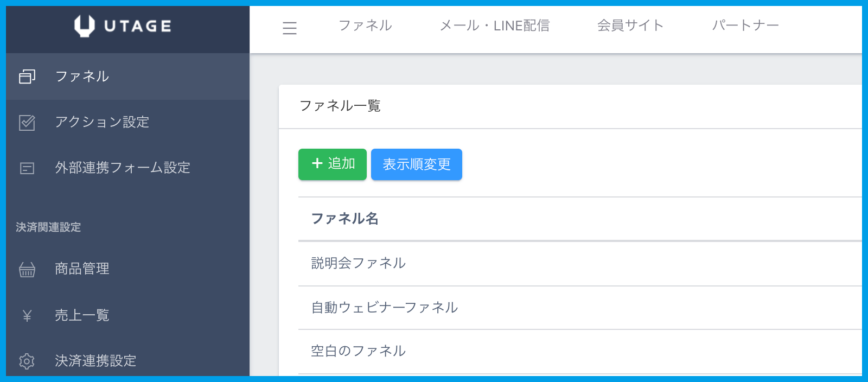Click the yen icon for 売上一覧
Screen dimensions: 868x382
[27, 315]
